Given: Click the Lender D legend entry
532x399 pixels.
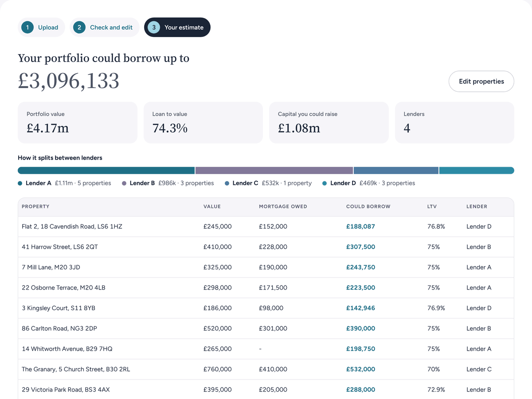Looking at the screenshot, I should pos(368,183).
